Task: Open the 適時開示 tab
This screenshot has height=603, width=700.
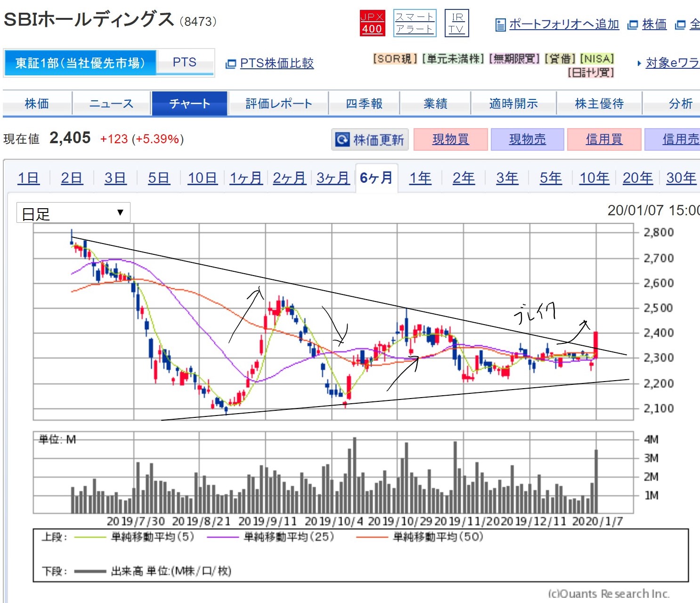Action: [x=513, y=103]
